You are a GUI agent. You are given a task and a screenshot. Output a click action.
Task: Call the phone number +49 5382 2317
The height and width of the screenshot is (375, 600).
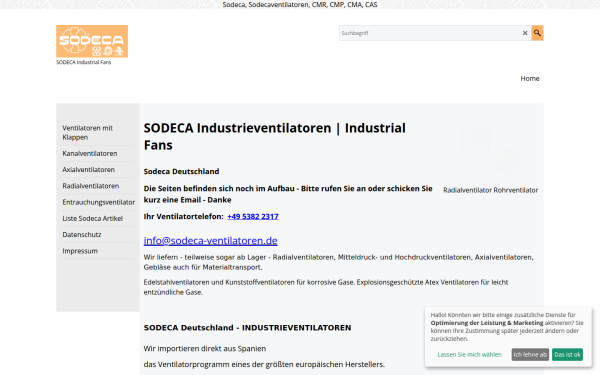click(253, 217)
